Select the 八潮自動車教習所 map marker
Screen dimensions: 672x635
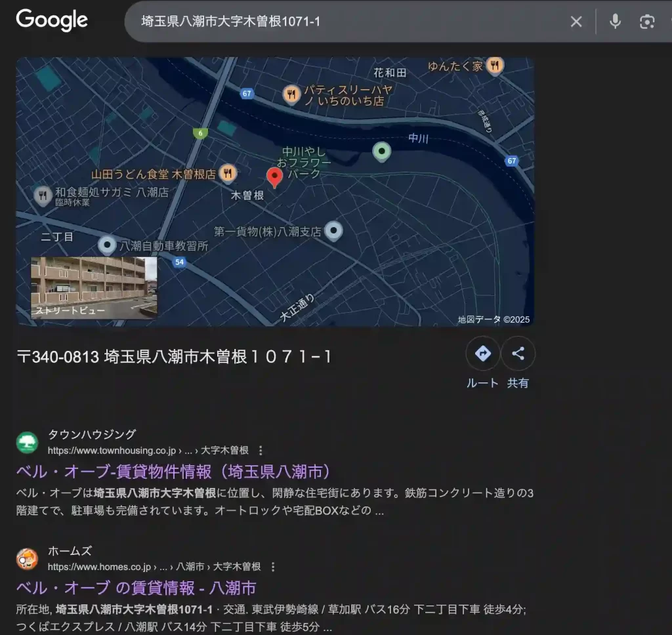[107, 245]
